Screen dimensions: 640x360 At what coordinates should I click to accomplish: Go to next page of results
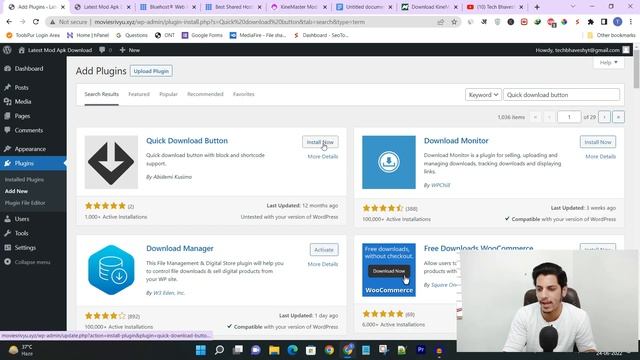click(x=604, y=117)
